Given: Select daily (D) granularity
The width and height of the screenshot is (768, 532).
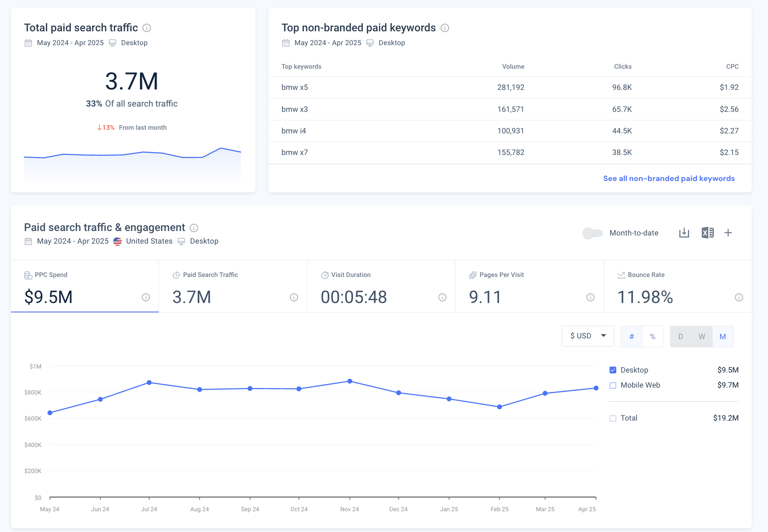Looking at the screenshot, I should click(681, 336).
